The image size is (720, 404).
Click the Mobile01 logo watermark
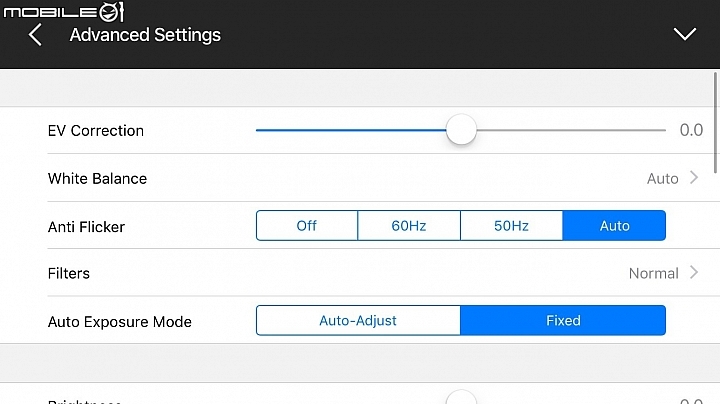(64, 11)
